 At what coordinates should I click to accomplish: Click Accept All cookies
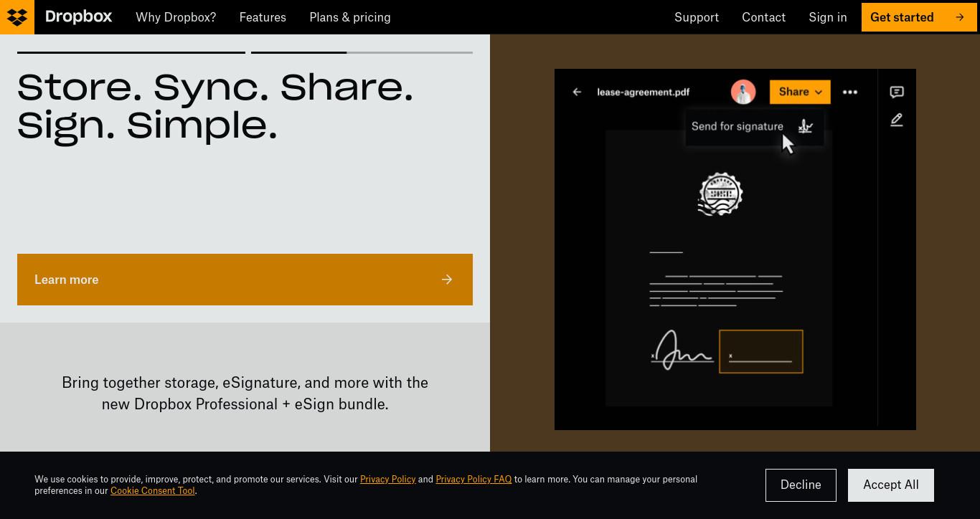[891, 485]
